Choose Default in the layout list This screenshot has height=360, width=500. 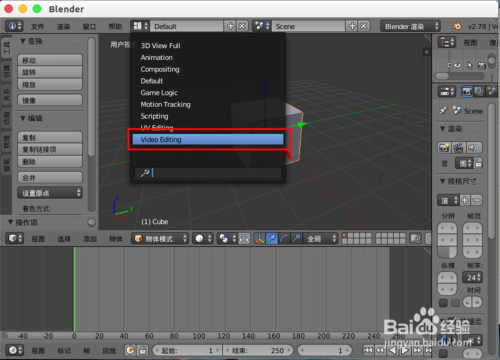click(x=152, y=81)
